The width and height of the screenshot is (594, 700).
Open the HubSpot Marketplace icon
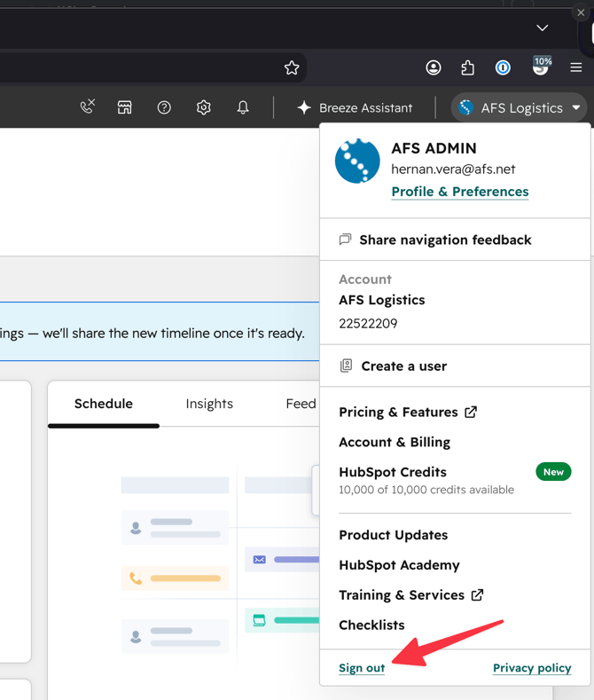(125, 107)
